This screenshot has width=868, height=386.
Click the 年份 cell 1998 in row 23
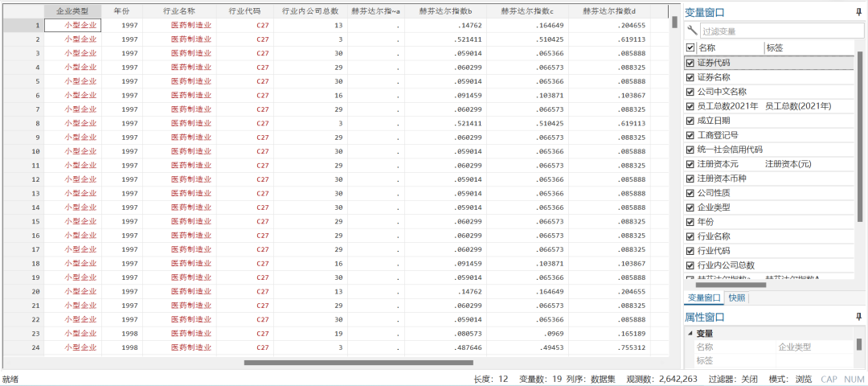[x=122, y=334]
